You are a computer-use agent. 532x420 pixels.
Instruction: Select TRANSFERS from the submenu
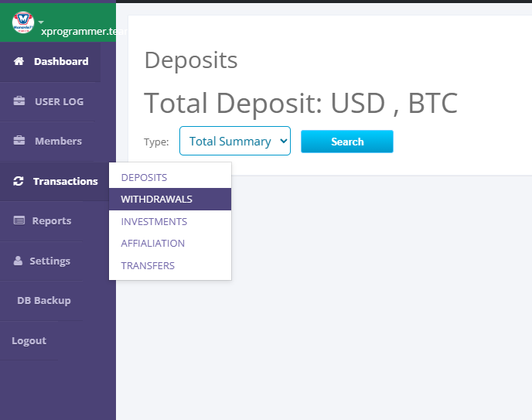148,265
